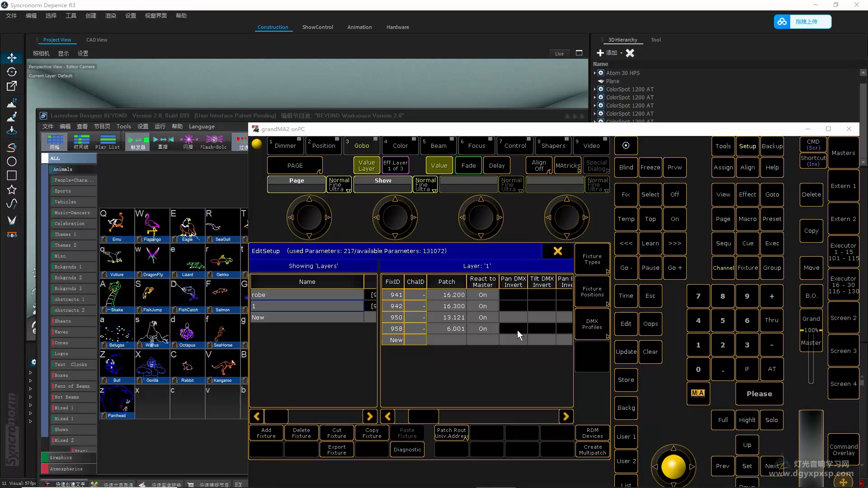
Task: Select the terrain raise/lower tool
Action: [x=12, y=103]
